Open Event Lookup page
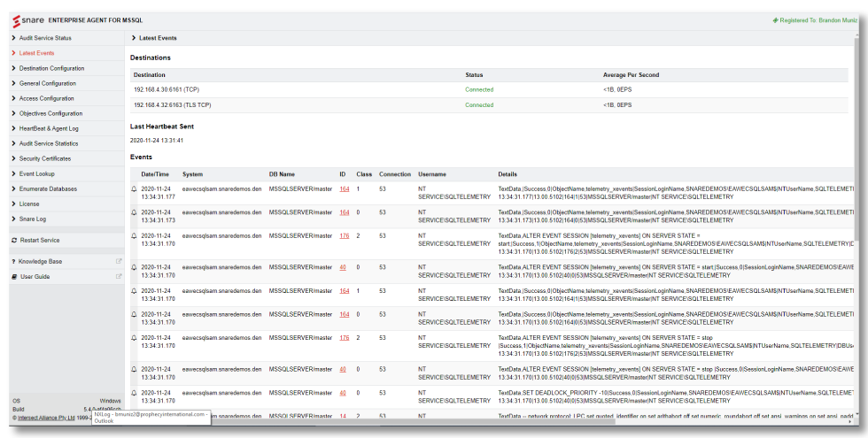The image size is (868, 438). click(x=37, y=173)
